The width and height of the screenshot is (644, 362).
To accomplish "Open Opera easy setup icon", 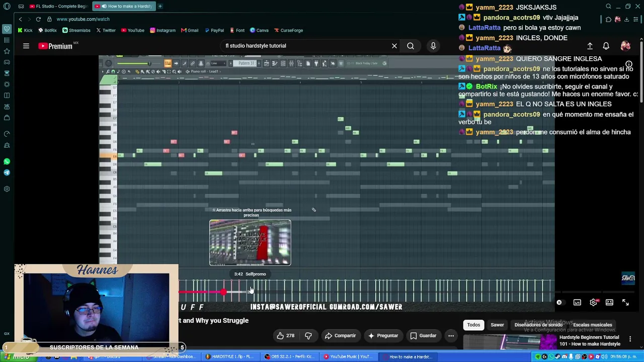I will [x=635, y=19].
